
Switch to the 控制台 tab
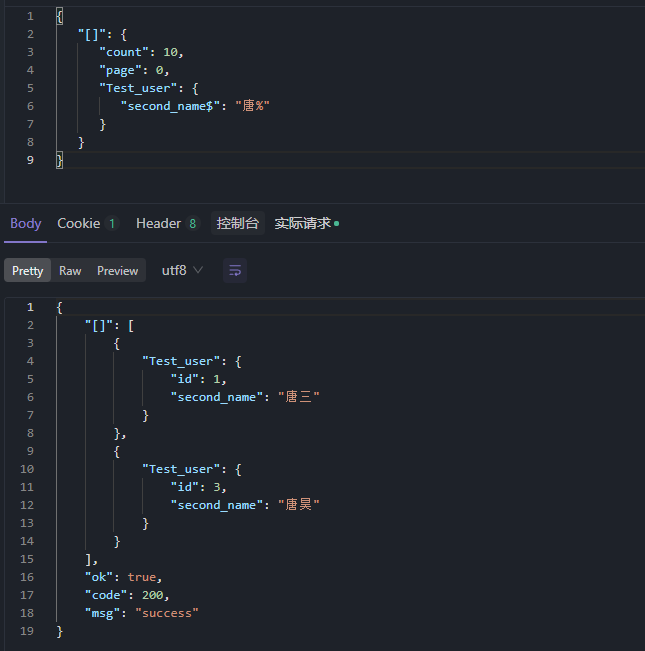coord(237,223)
